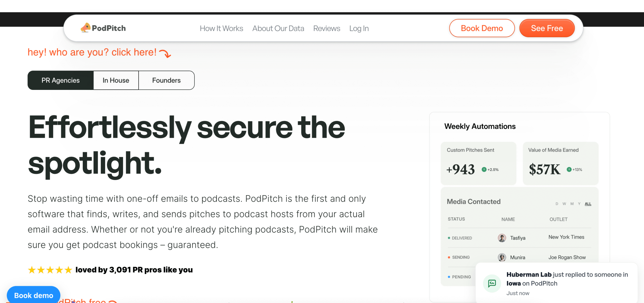
Task: Click the green arrow icon beside +2.5%
Action: tap(484, 170)
